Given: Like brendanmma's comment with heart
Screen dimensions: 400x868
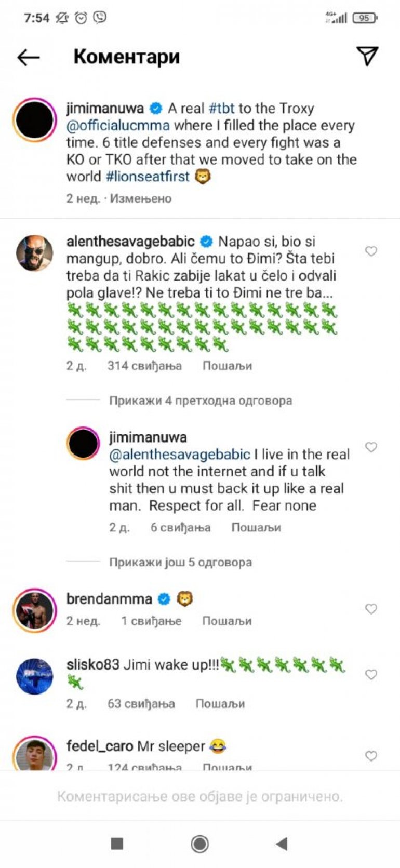Looking at the screenshot, I should [x=371, y=609].
